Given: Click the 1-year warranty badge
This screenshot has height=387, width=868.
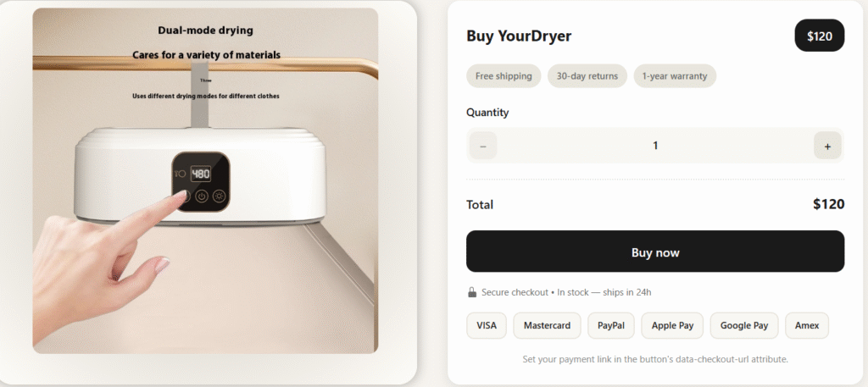Looking at the screenshot, I should pyautogui.click(x=675, y=76).
